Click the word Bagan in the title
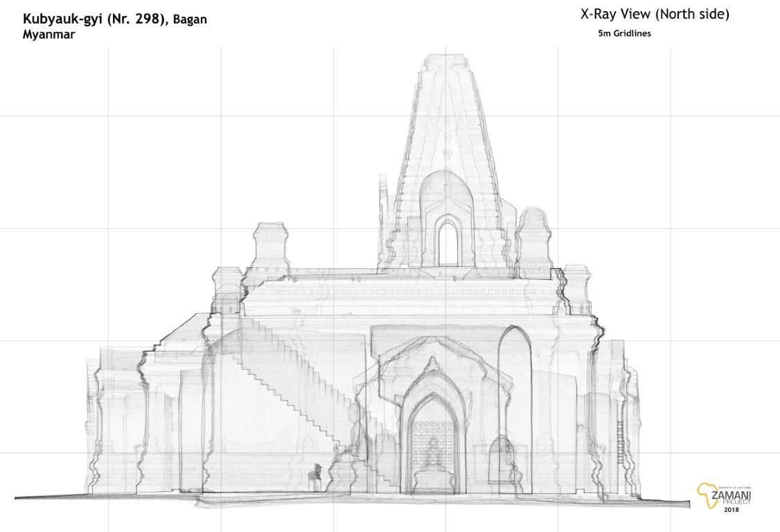 [x=189, y=20]
